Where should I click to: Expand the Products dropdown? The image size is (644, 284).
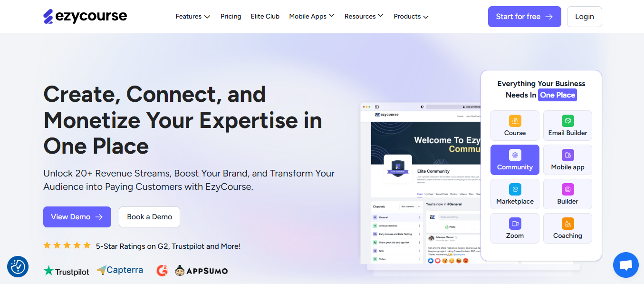[411, 17]
